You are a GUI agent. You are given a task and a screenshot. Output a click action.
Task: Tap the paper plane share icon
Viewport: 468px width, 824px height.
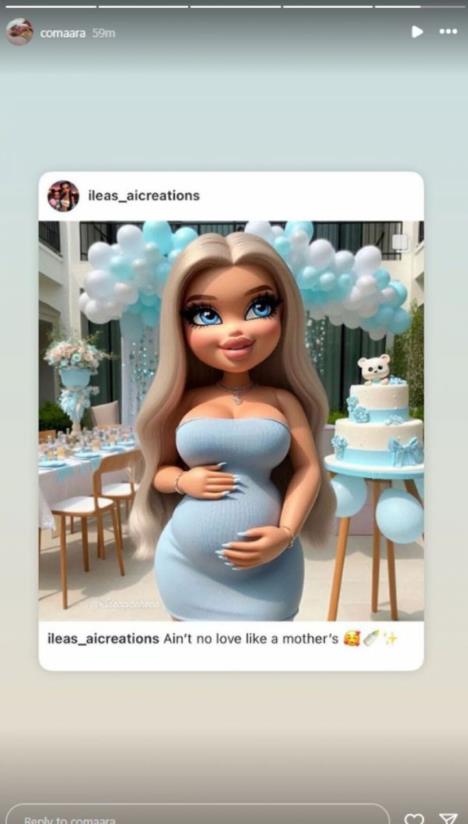point(448,819)
